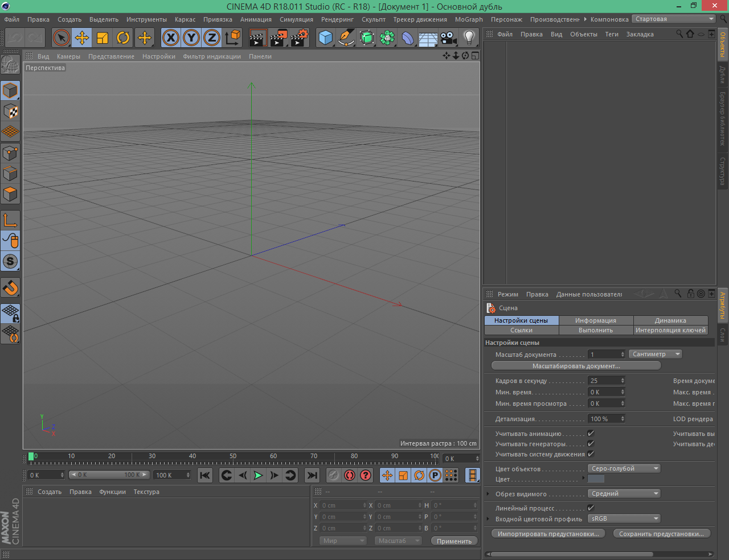This screenshot has height=560, width=729.
Task: Select the Live Selection arrow tool
Action: [62, 38]
